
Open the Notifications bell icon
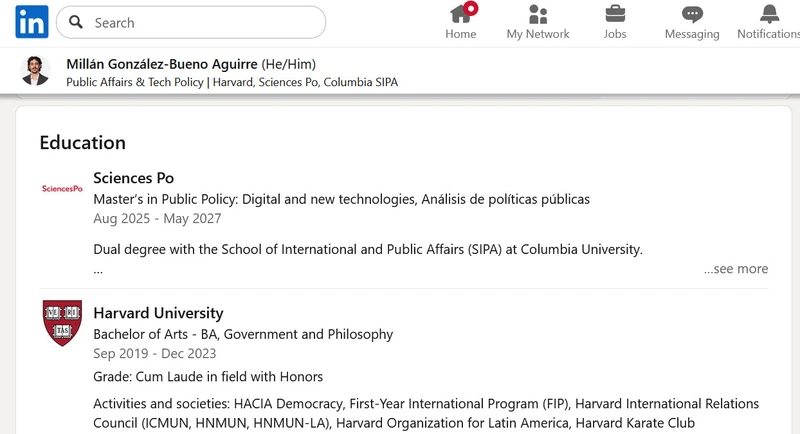[x=769, y=14]
